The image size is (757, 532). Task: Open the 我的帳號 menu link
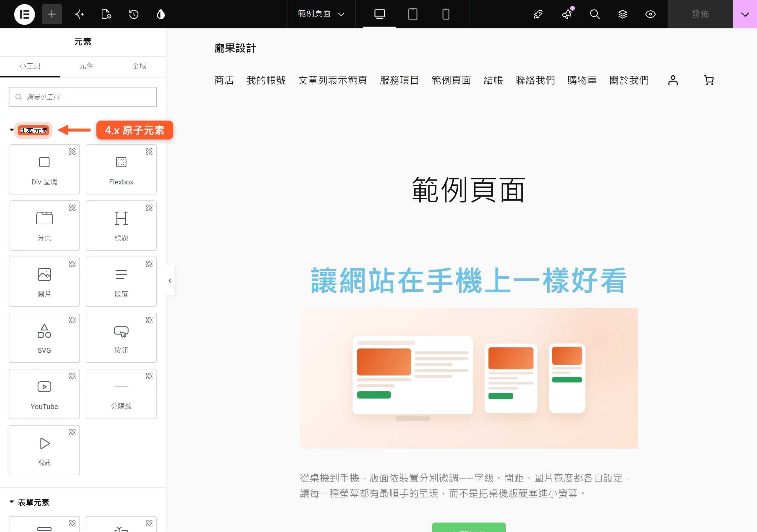click(266, 80)
